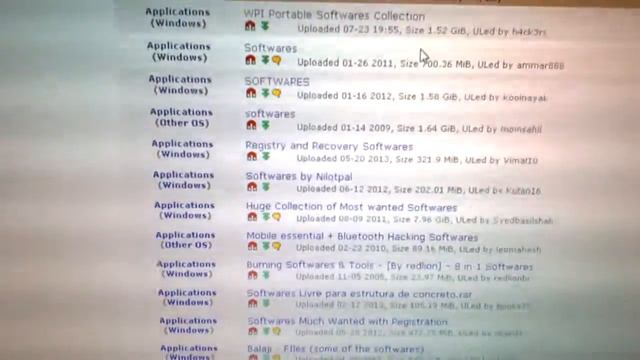The height and width of the screenshot is (360, 640).
Task: Click text 'Uploaded 06-12 2012, Size 202.01 MiB'
Action: pyautogui.click(x=380, y=189)
